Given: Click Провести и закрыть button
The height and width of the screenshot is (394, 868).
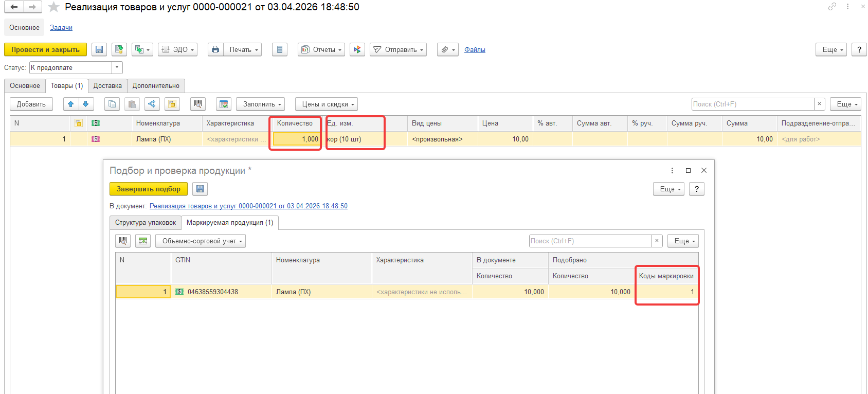Looking at the screenshot, I should [45, 49].
